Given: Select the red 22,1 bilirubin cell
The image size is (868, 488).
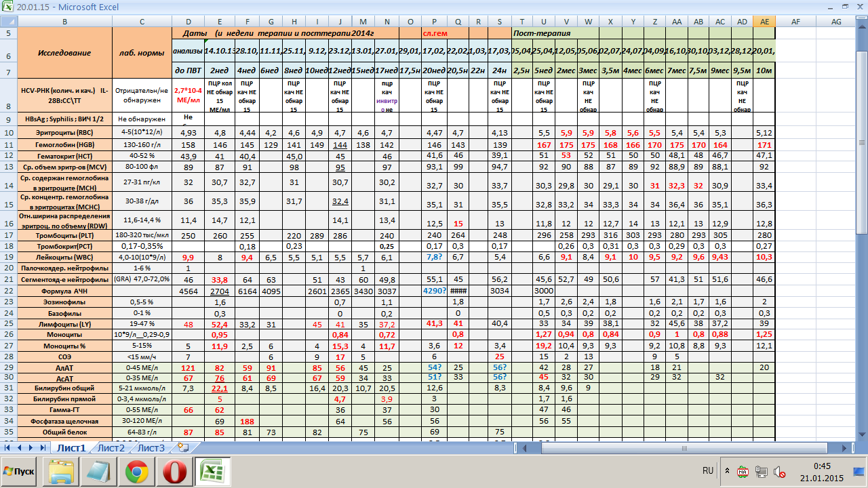Looking at the screenshot, I should (220, 388).
